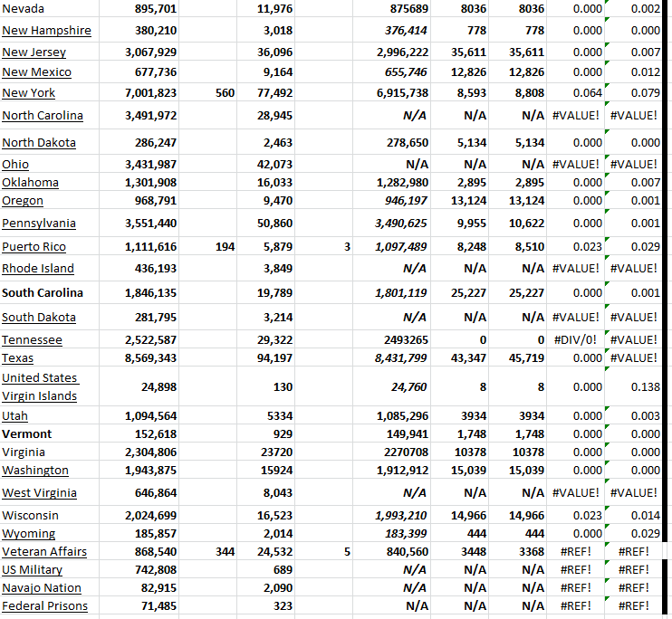Follow the West Virginia link
The width and height of the screenshot is (672, 619).
point(39,493)
